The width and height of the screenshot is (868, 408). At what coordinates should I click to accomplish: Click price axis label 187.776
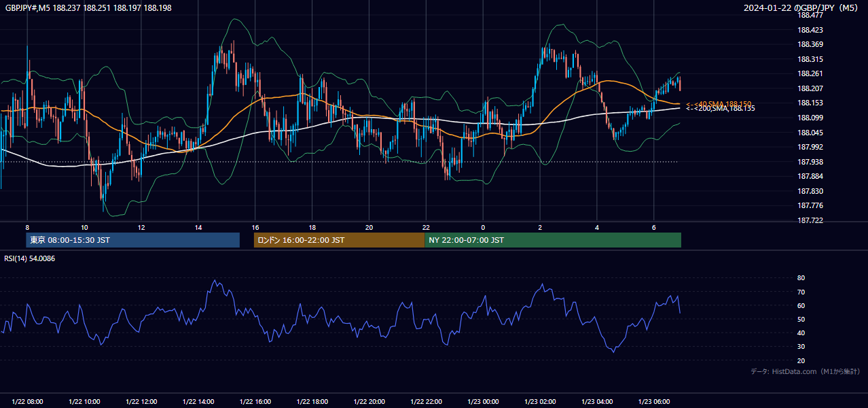pos(810,205)
